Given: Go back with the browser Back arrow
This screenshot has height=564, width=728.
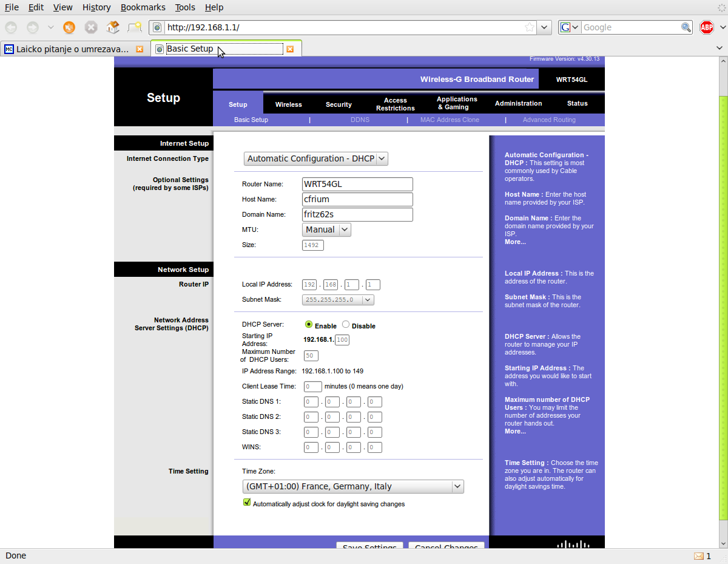Looking at the screenshot, I should [11, 27].
